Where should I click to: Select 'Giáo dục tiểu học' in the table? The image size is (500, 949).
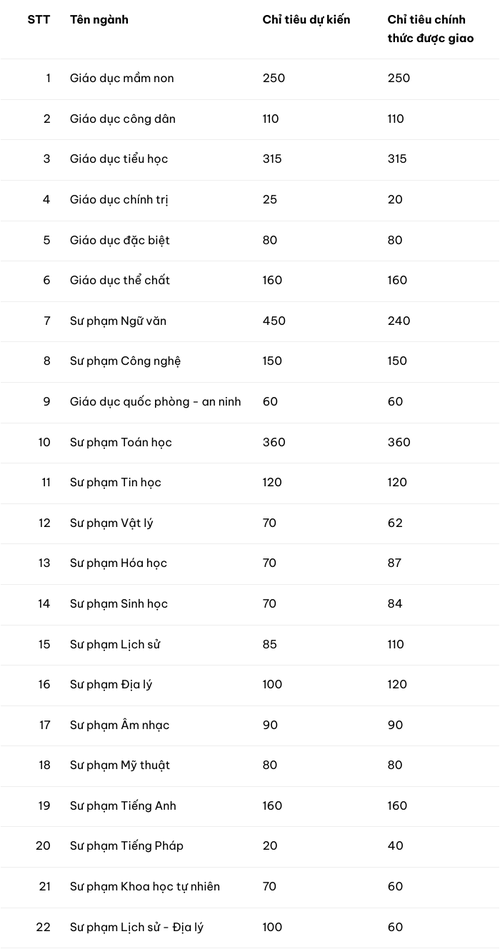pos(119,159)
